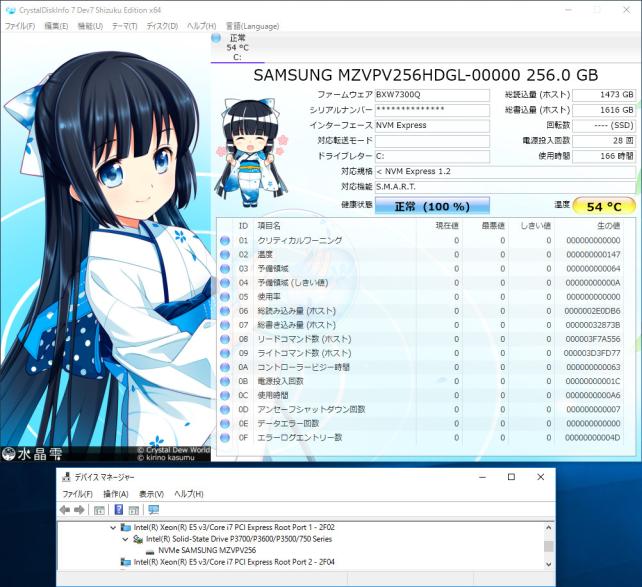Click the status orb for ID 01 row
Viewport: 642px width, 587px height.
225,241
